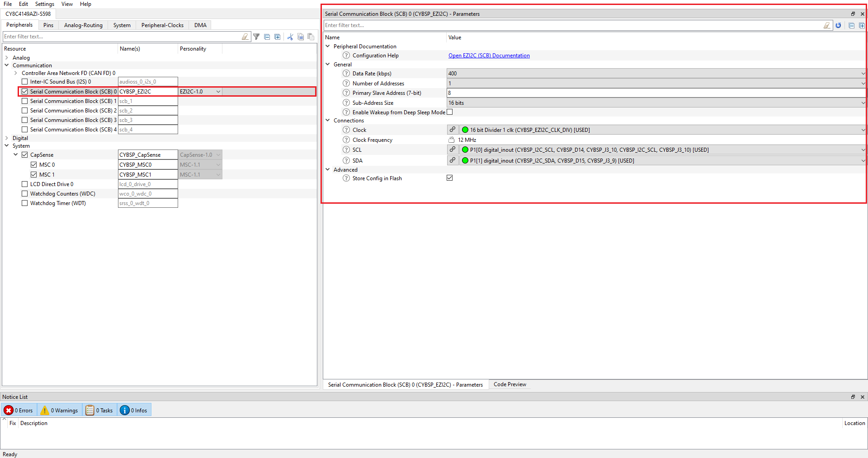Click the CYBSP_EZI2C name field
Image resolution: width=868 pixels, height=458 pixels.
coord(148,92)
